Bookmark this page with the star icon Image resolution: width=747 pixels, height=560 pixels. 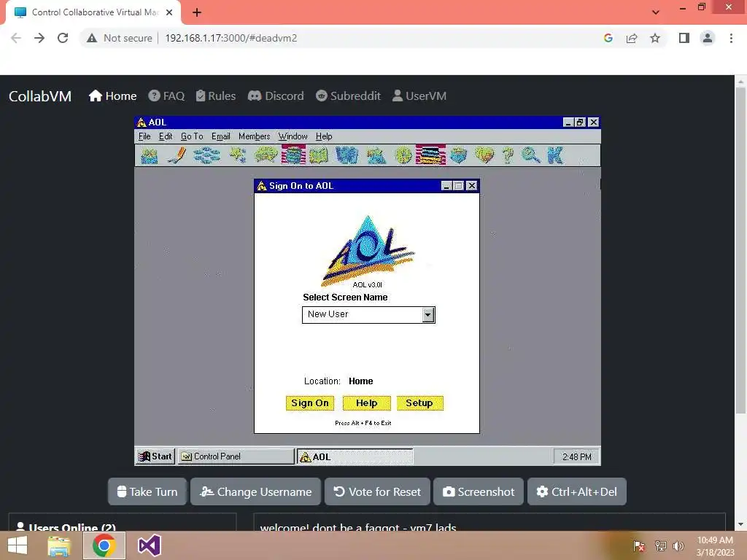point(655,38)
